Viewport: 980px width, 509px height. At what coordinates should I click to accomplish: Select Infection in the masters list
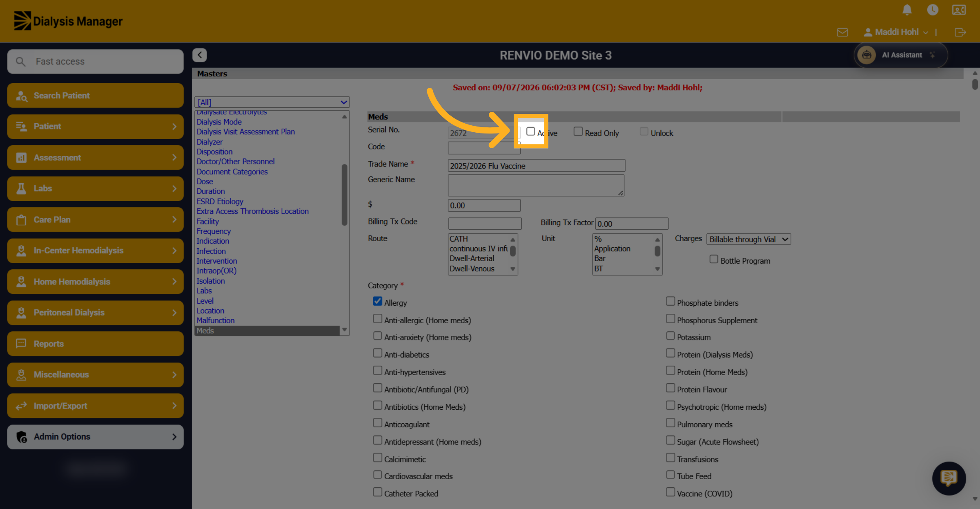pyautogui.click(x=211, y=251)
